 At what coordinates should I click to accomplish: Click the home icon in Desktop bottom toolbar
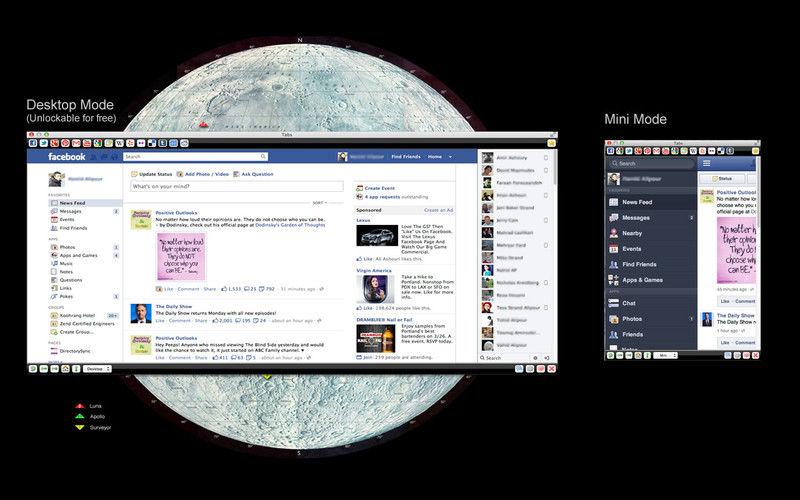coord(66,368)
